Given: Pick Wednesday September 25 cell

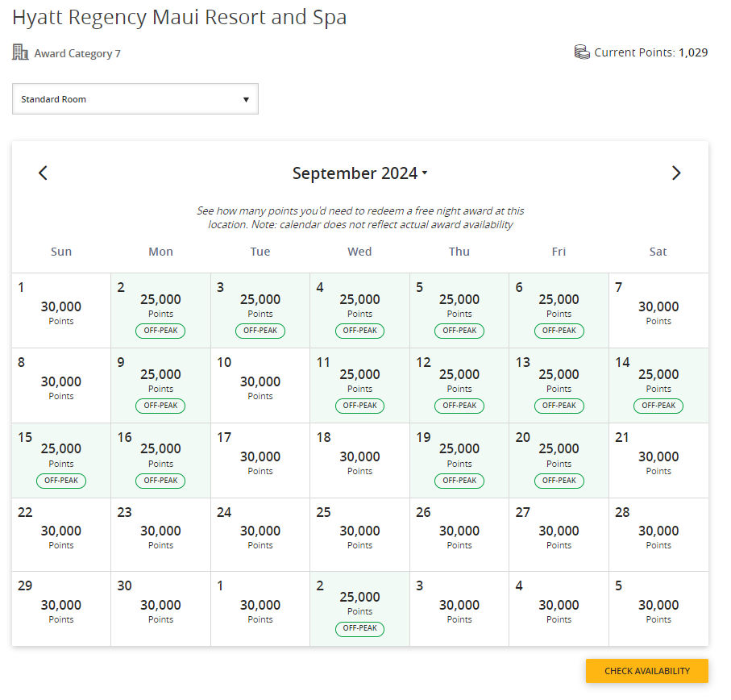Looking at the screenshot, I should click(360, 535).
